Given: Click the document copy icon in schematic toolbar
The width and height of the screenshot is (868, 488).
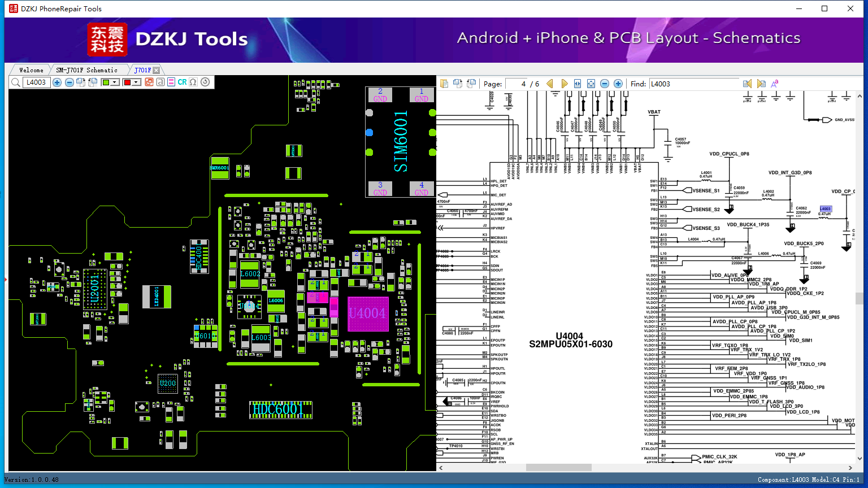Looking at the screenshot, I should click(x=444, y=84).
